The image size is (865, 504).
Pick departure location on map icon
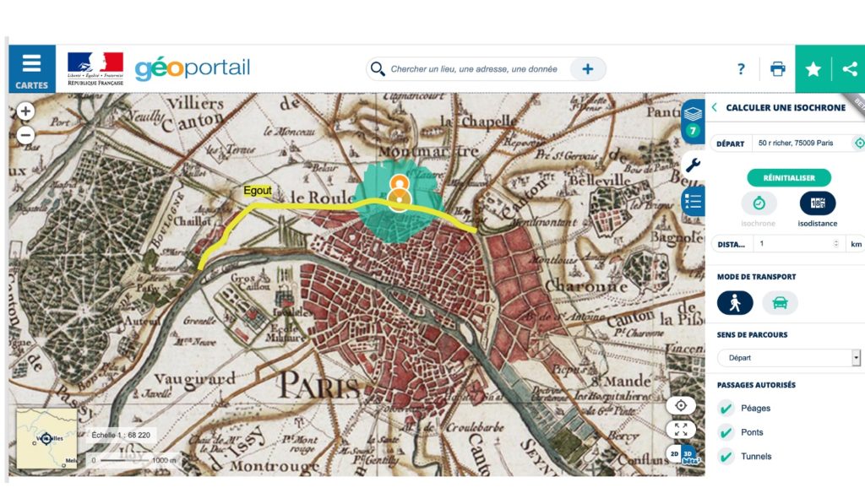pos(859,144)
